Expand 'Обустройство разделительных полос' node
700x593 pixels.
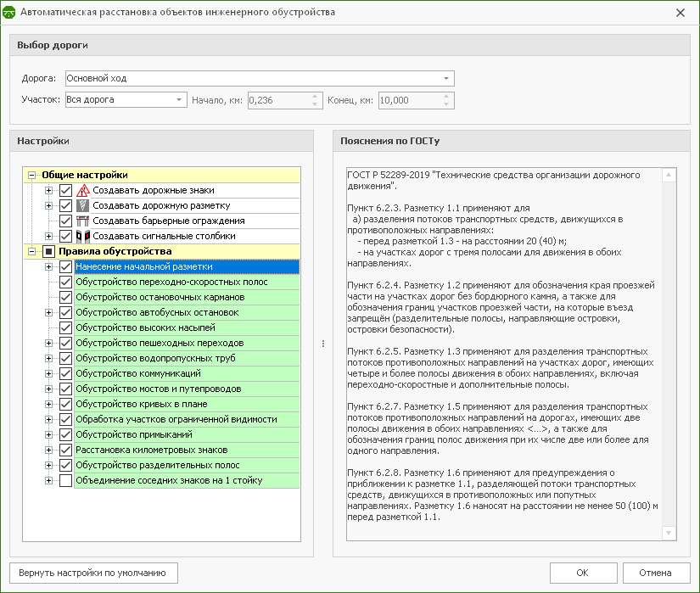48,466
